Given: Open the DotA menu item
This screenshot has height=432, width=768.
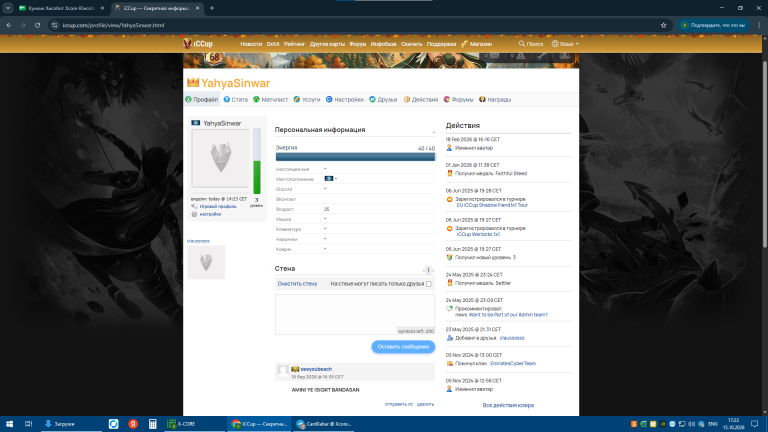Looking at the screenshot, I should pyautogui.click(x=273, y=44).
